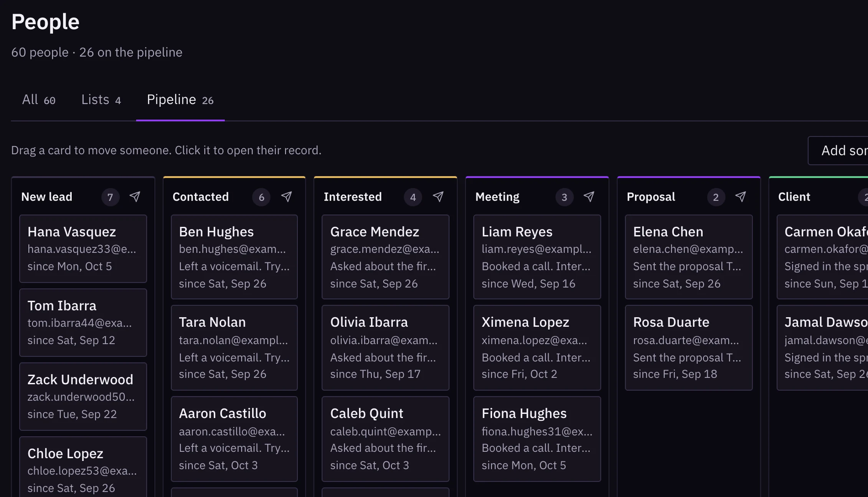
Task: Click the People page heading
Action: (x=45, y=22)
